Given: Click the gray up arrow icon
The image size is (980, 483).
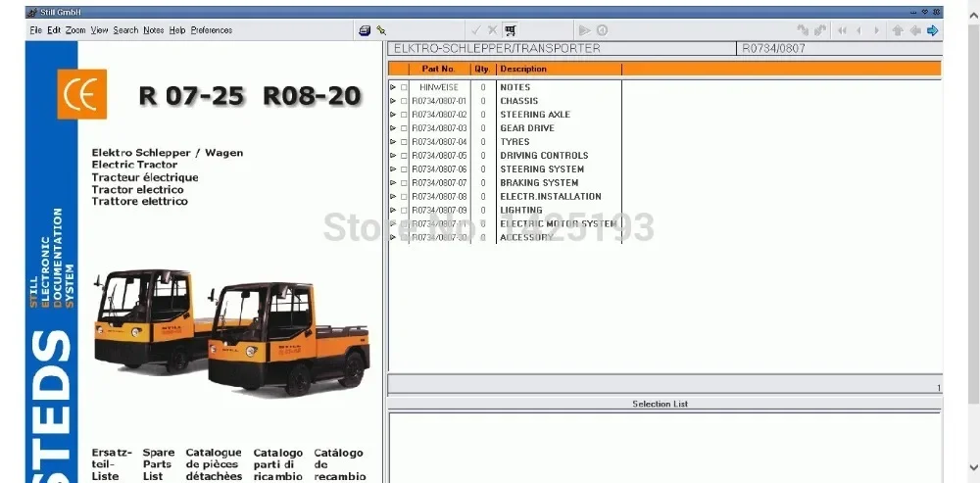Looking at the screenshot, I should point(898,30).
